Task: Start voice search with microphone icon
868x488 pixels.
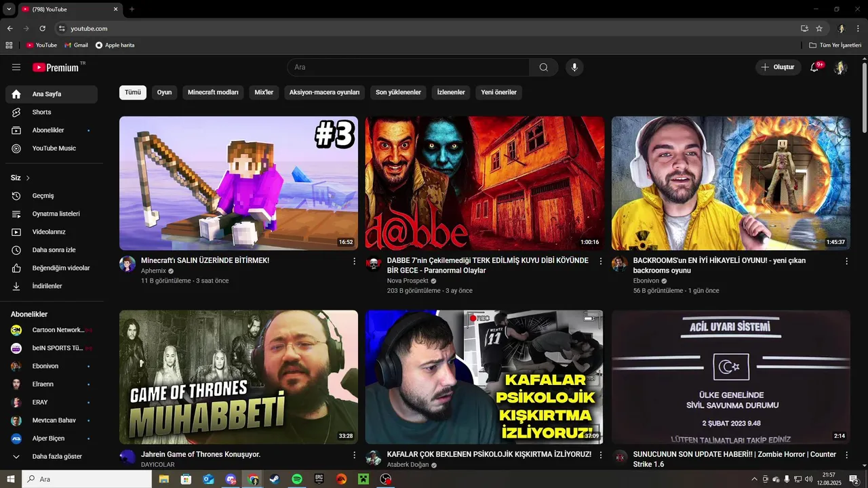Action: click(x=574, y=67)
